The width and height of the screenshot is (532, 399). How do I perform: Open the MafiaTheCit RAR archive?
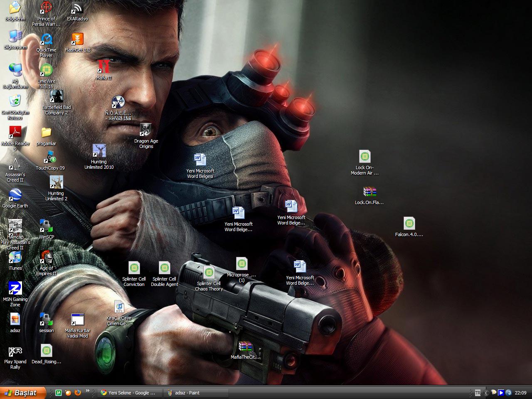pos(245,346)
